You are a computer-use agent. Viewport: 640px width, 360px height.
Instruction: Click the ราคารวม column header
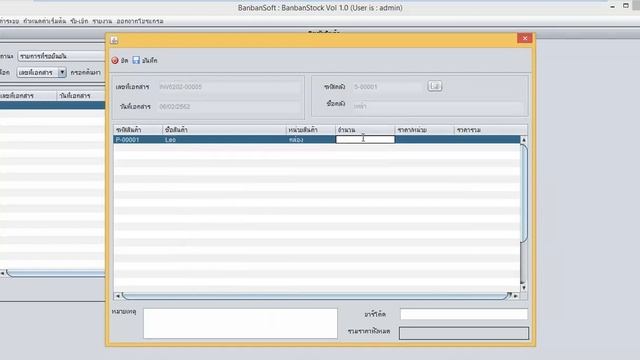pos(490,130)
